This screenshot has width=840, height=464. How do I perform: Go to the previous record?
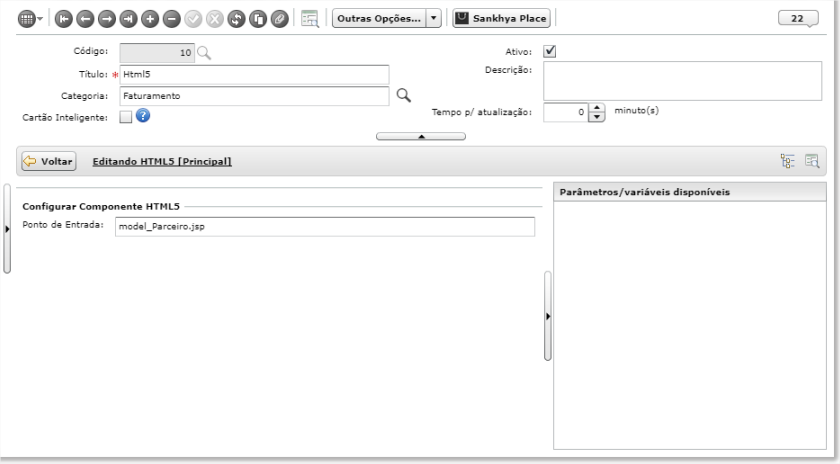point(85,19)
